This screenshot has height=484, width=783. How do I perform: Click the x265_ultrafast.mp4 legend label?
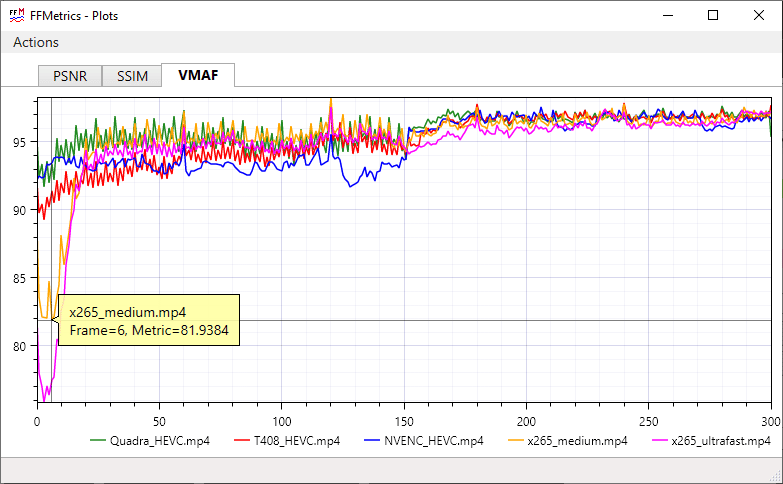(721, 440)
